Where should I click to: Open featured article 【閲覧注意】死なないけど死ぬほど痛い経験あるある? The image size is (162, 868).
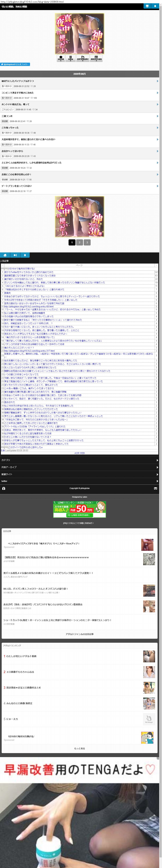pyautogui.click(x=46, y=557)
